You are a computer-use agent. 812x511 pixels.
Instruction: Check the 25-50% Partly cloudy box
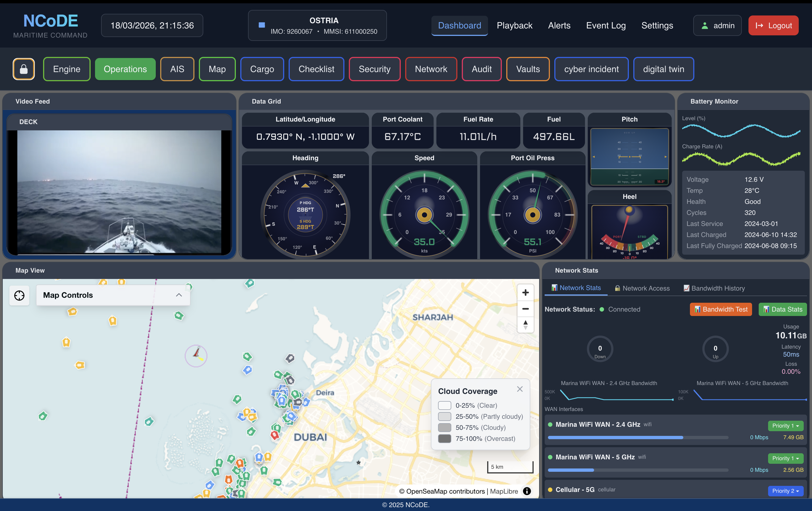point(445,417)
